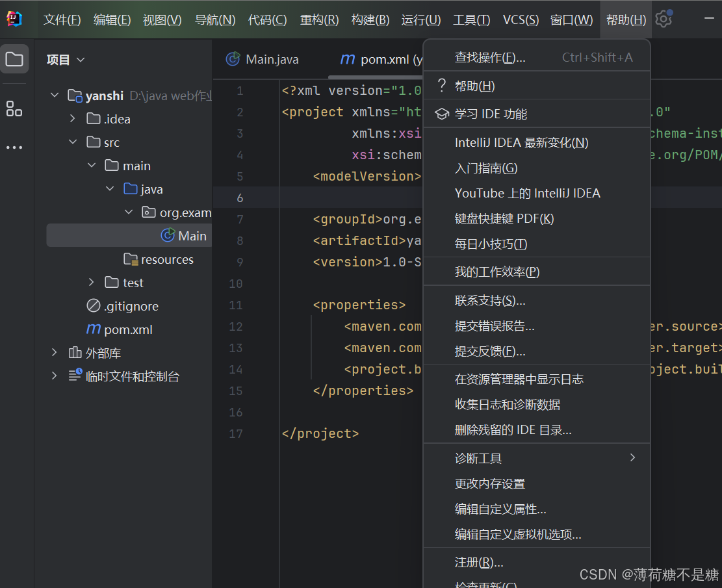The image size is (722, 588).
Task: Click the blue java source root icon
Action: (x=131, y=189)
